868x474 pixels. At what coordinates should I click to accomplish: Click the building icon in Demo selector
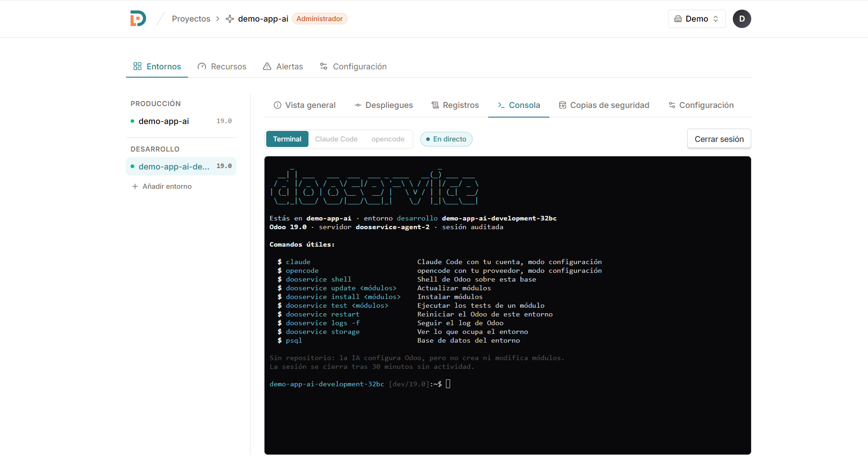[678, 19]
